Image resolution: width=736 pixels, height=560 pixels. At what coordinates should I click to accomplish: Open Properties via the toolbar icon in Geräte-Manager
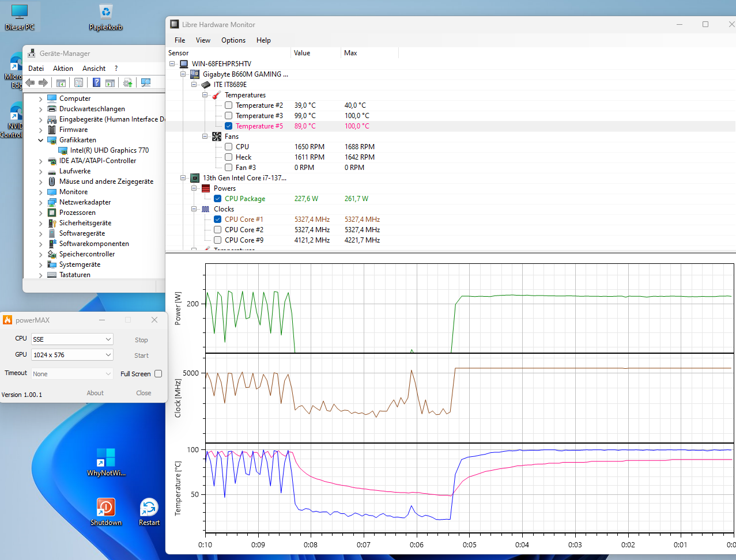[x=78, y=82]
